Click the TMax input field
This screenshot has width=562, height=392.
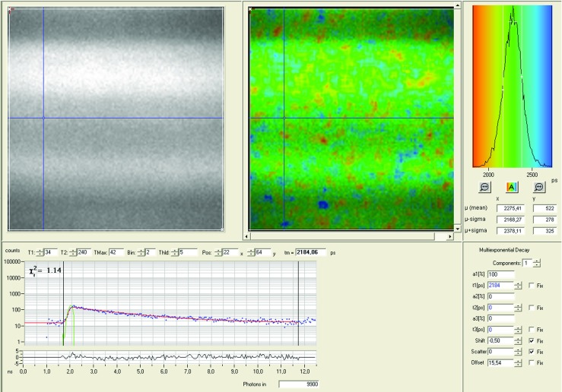click(116, 253)
